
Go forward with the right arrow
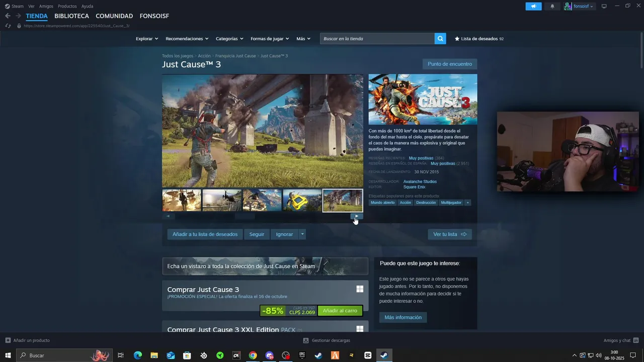click(x=18, y=16)
